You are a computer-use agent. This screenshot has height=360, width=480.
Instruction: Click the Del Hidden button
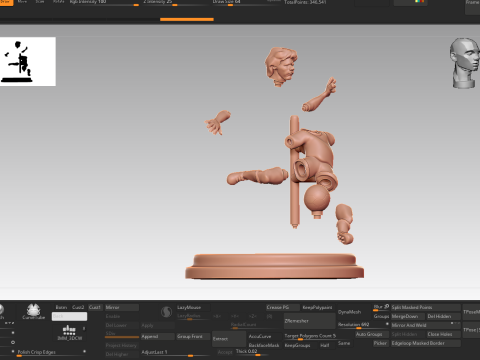444,316
